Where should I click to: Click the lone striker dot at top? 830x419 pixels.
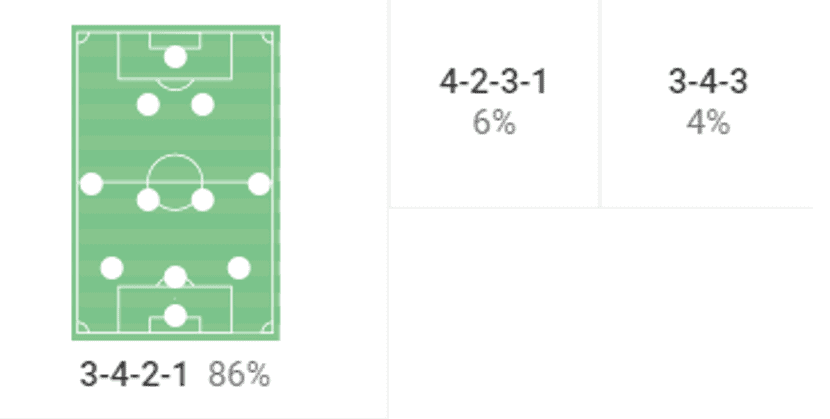175,57
